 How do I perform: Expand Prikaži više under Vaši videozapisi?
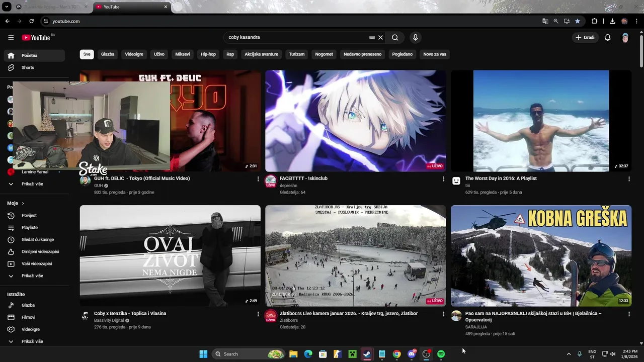(35, 276)
